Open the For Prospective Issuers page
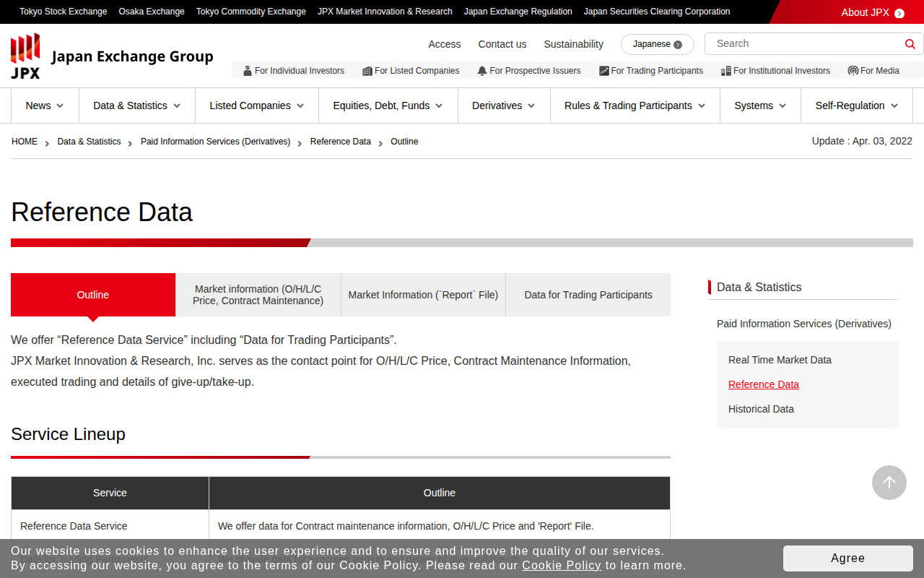 (x=529, y=71)
